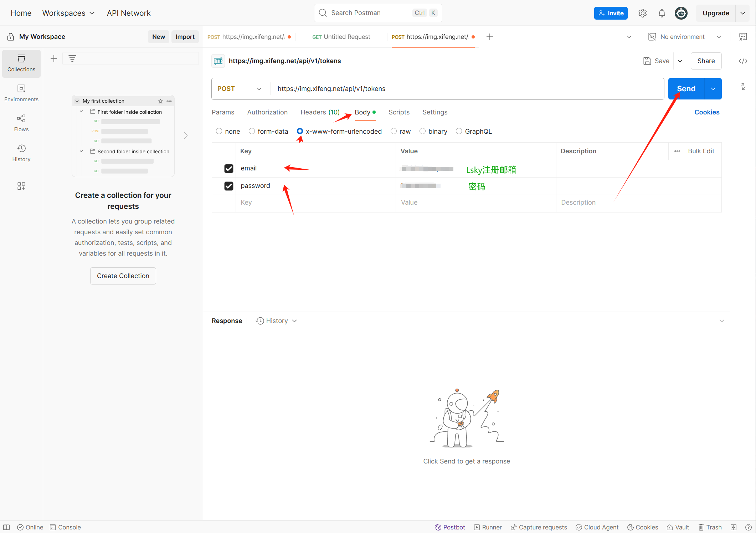
Task: Open the Environments sidebar panel
Action: (21, 93)
